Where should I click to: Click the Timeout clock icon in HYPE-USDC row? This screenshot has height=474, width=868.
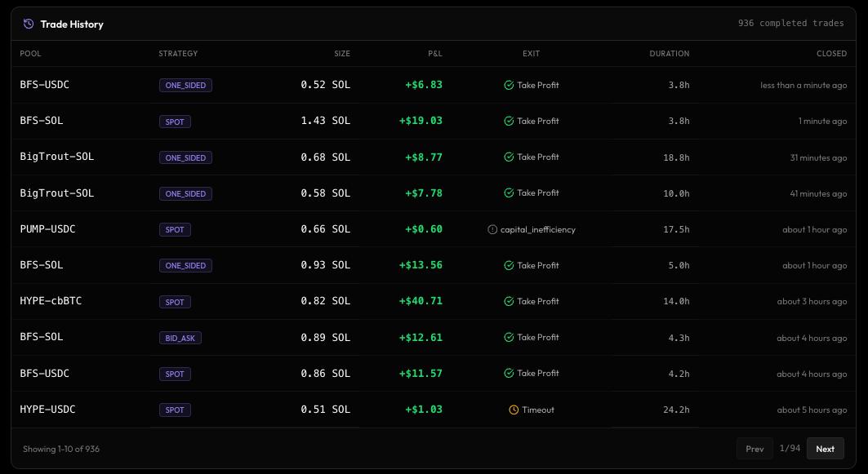coord(514,410)
